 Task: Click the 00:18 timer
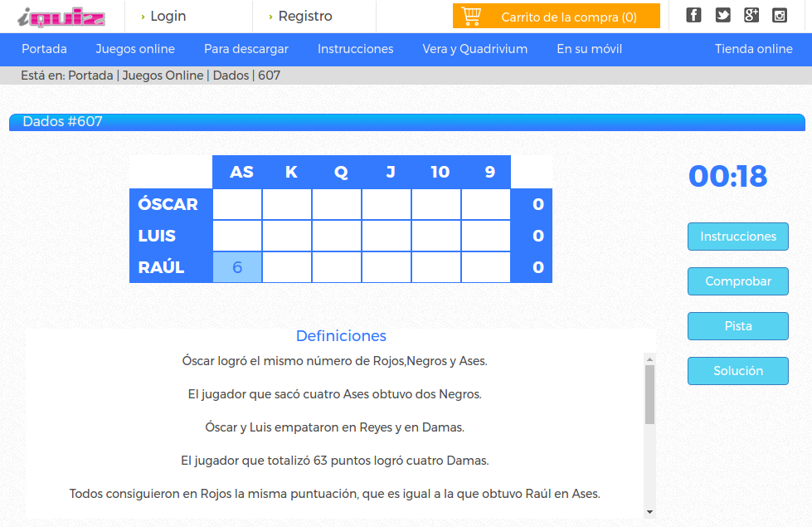(x=727, y=176)
